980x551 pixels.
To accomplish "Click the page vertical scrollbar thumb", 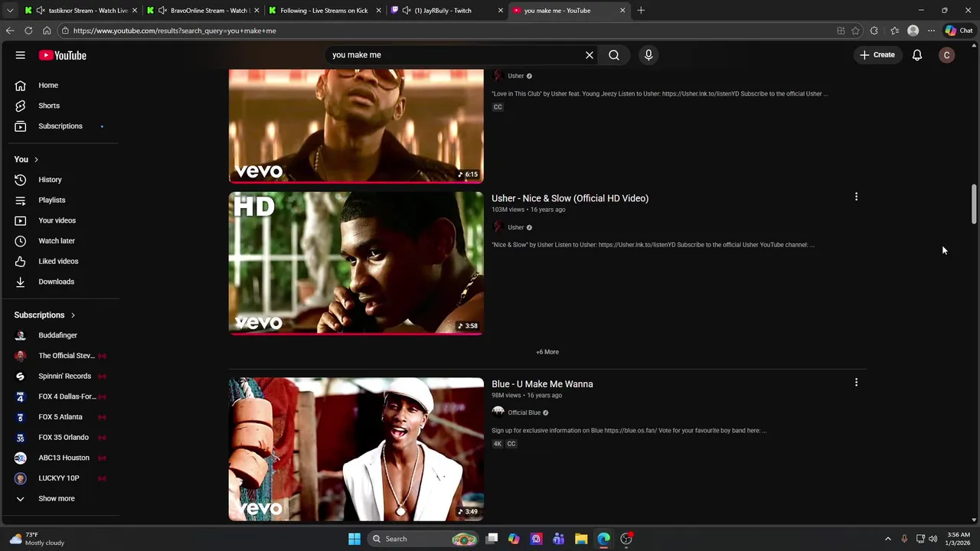I will 974,203.
